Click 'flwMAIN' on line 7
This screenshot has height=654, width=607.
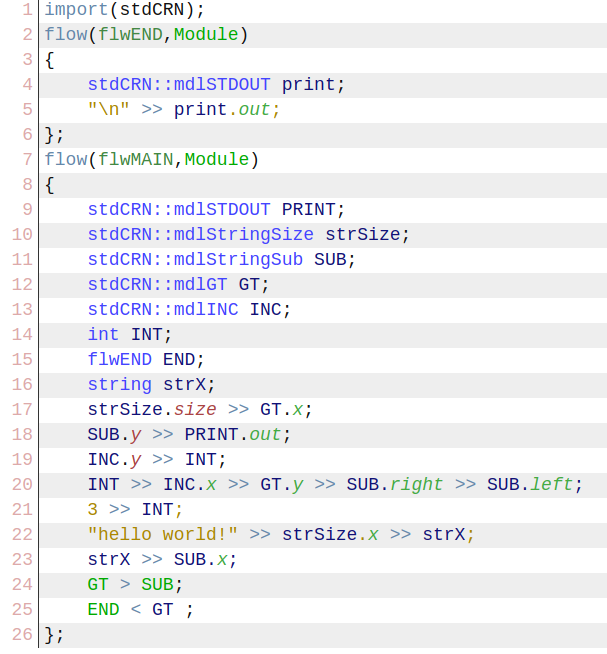[136, 160]
